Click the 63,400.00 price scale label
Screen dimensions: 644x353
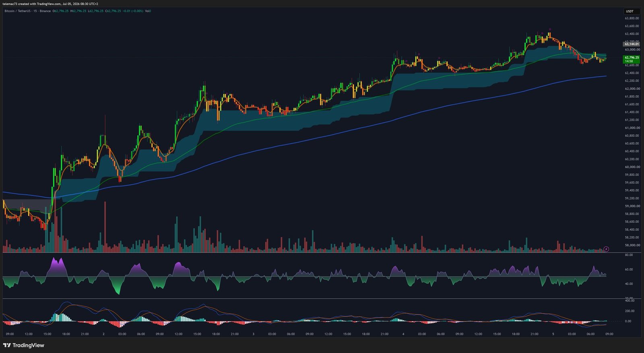(632, 34)
